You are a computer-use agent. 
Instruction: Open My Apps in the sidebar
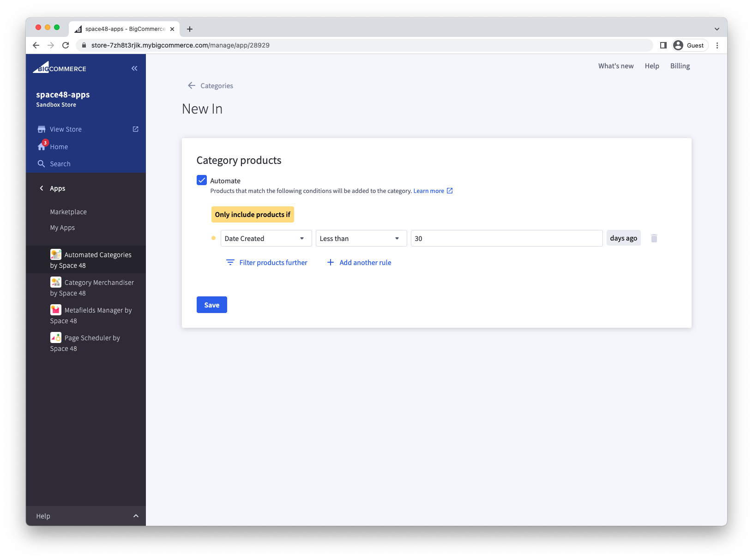(x=62, y=228)
